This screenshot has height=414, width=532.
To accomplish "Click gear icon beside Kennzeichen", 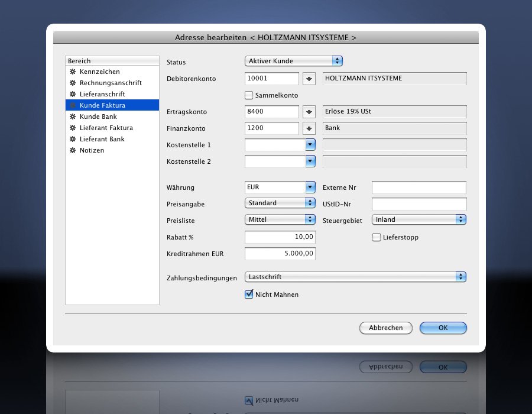I will [x=73, y=72].
